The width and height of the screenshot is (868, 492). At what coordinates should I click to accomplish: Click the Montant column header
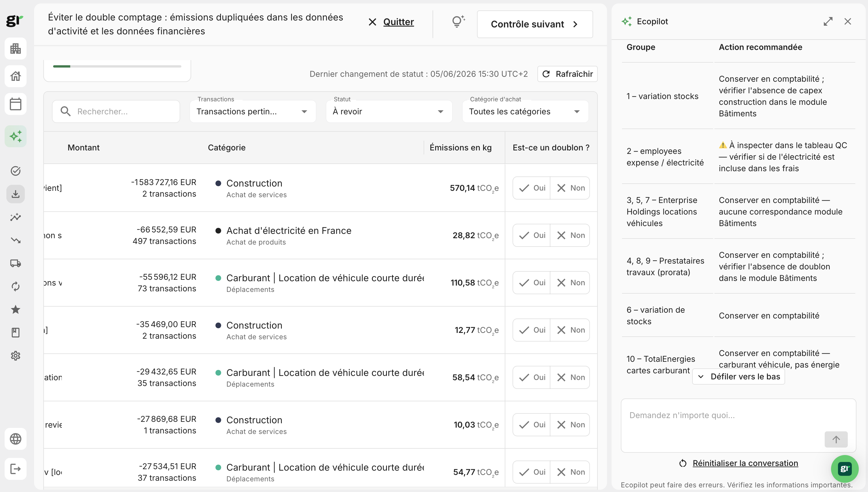tap(83, 148)
